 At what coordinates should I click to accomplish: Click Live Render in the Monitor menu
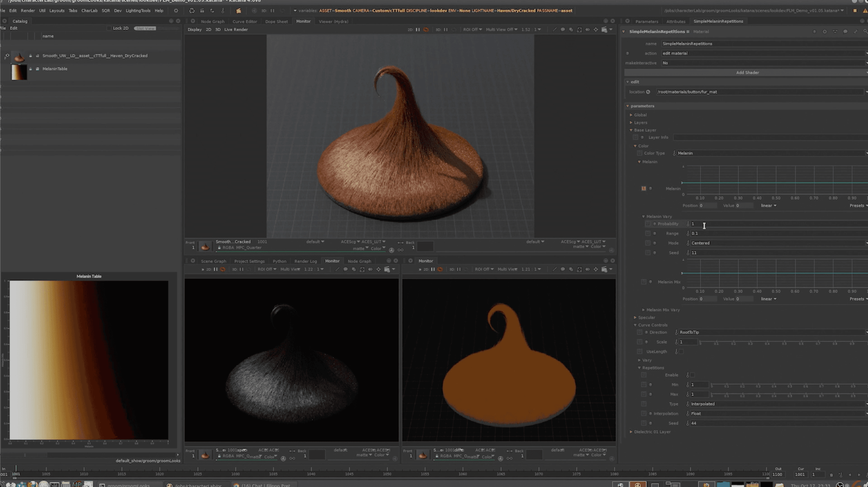click(236, 29)
